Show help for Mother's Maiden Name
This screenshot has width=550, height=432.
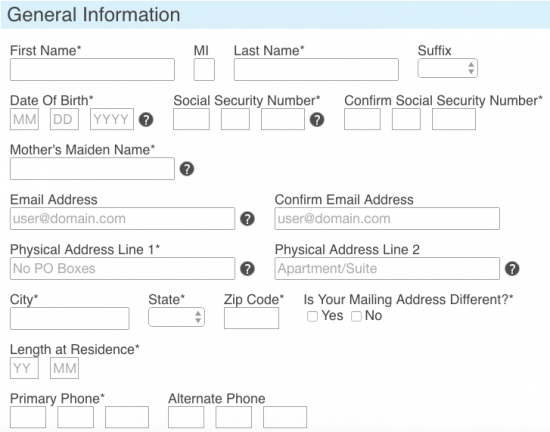187,169
